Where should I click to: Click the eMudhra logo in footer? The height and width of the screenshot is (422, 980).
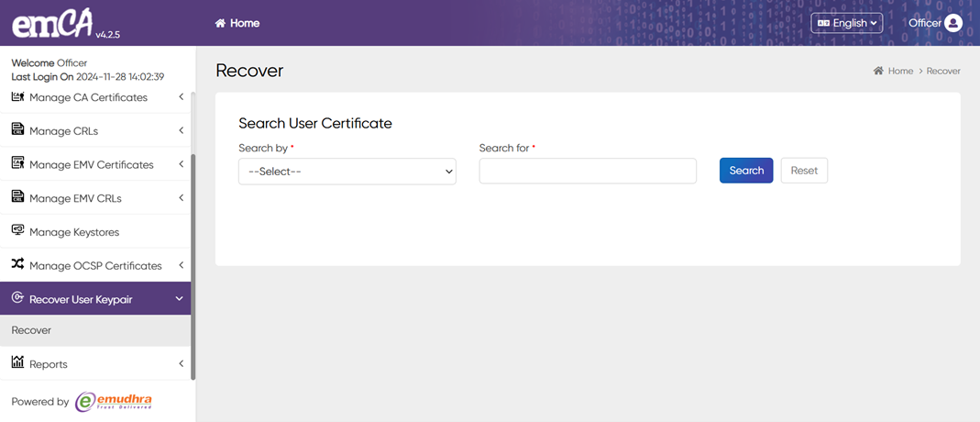click(114, 401)
